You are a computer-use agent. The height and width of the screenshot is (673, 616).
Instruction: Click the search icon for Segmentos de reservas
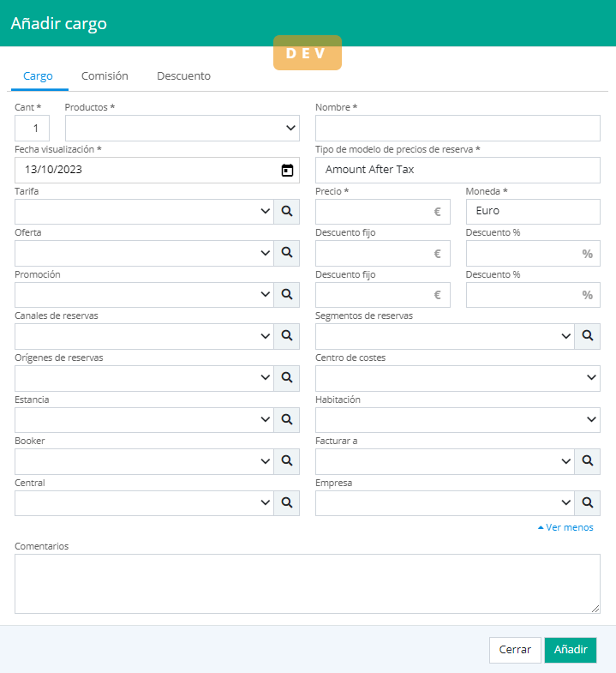(588, 336)
